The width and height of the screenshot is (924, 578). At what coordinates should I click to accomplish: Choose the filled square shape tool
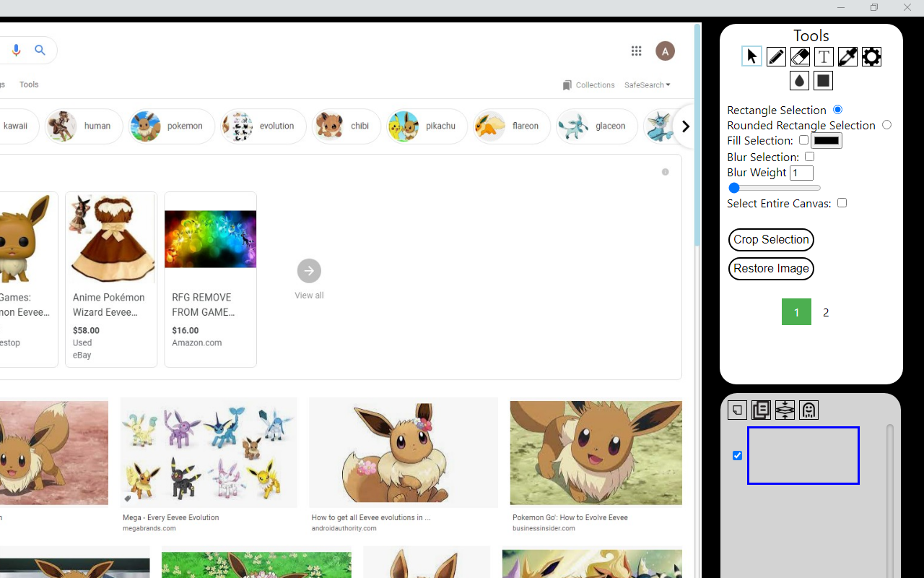click(x=823, y=80)
